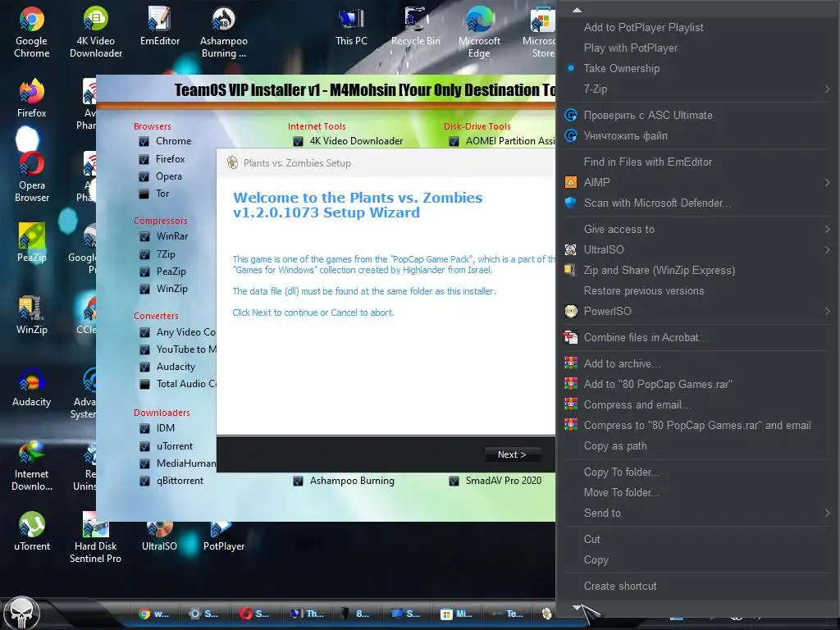Open This PC desktop icon
Viewport: 840px width, 630px height.
[351, 27]
